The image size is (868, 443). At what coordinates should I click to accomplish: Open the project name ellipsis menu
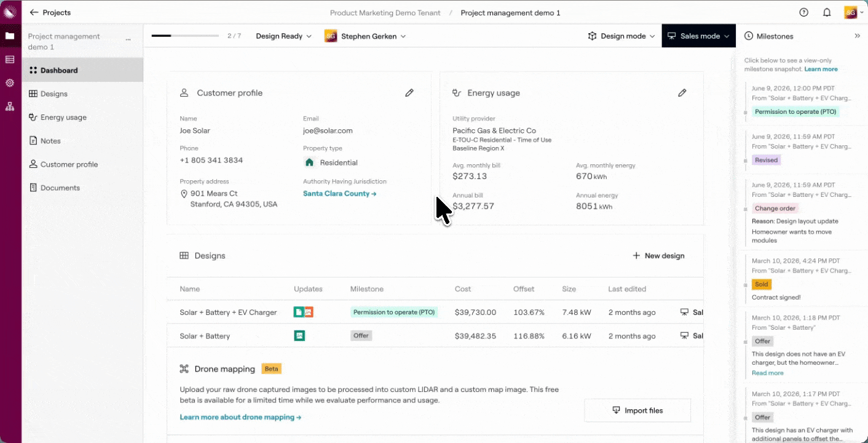coord(128,39)
